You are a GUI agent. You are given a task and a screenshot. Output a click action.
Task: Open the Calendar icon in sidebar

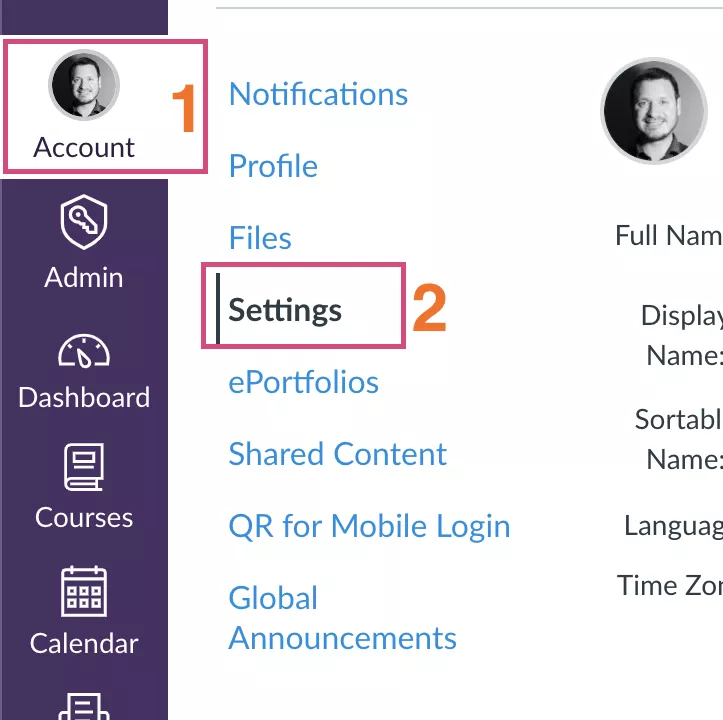point(84,591)
